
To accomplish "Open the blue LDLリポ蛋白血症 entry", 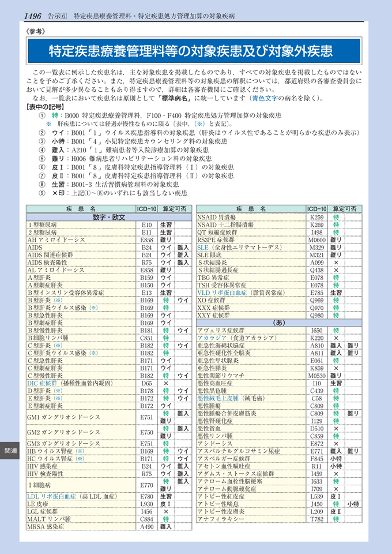I will pyautogui.click(x=52, y=496).
